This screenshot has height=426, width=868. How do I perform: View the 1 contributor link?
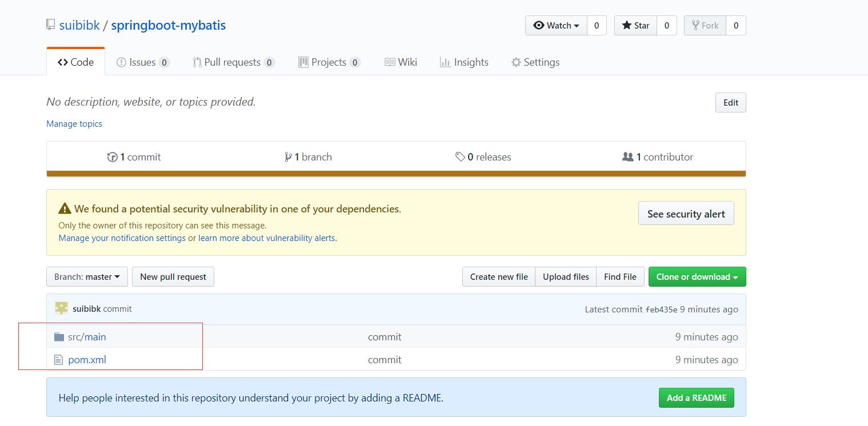click(658, 157)
